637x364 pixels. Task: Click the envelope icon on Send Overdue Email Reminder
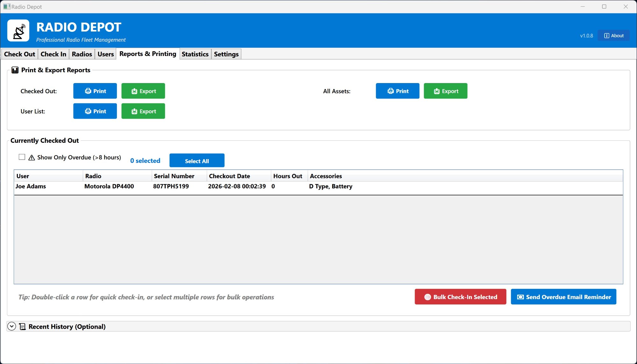point(520,297)
